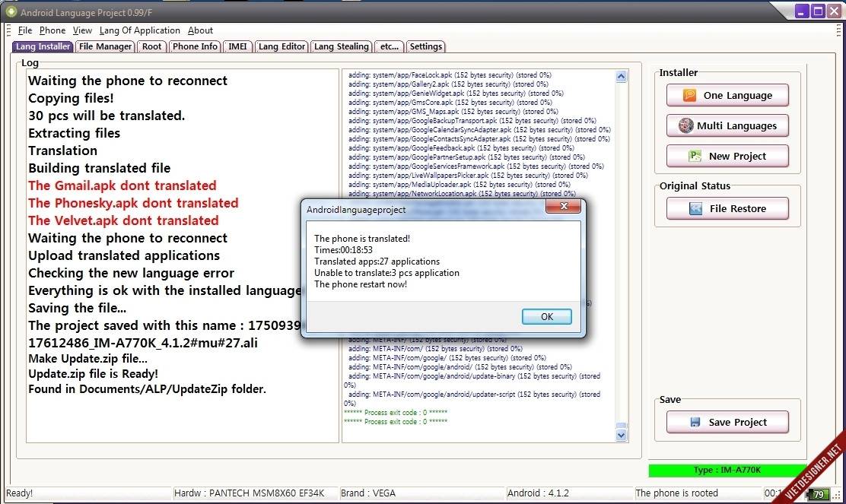Click the New Project green icon
846x504 pixels.
(695, 157)
